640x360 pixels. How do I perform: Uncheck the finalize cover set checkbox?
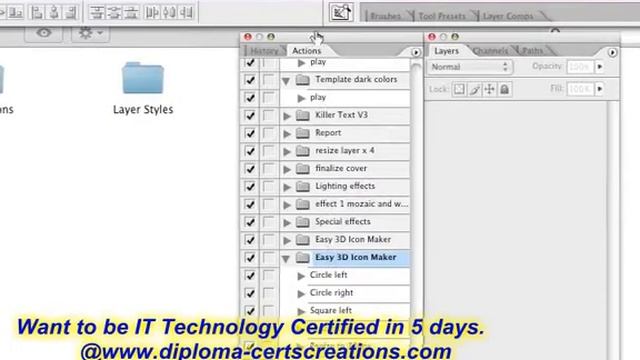pyautogui.click(x=250, y=169)
